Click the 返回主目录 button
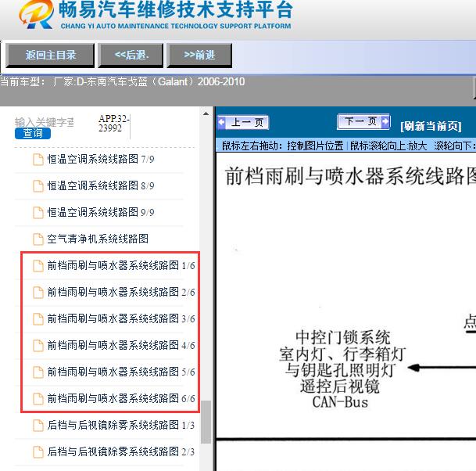The height and width of the screenshot is (471, 476). pos(50,56)
